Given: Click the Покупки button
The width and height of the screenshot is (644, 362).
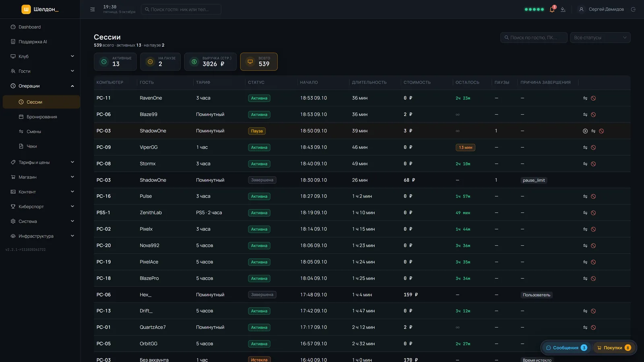Looking at the screenshot, I should [x=614, y=348].
